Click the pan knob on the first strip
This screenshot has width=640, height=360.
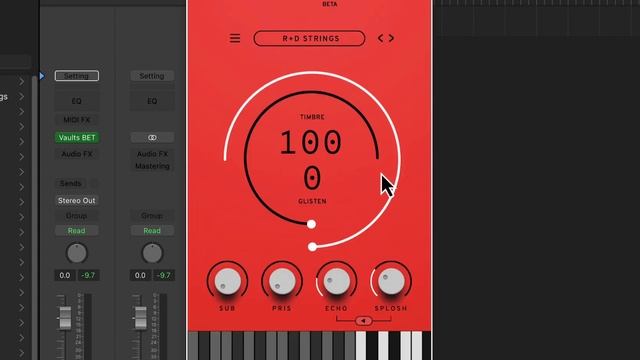point(77,253)
